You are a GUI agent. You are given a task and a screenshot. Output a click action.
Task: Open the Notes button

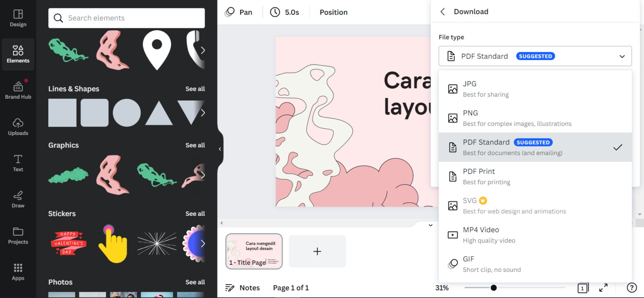pos(242,288)
